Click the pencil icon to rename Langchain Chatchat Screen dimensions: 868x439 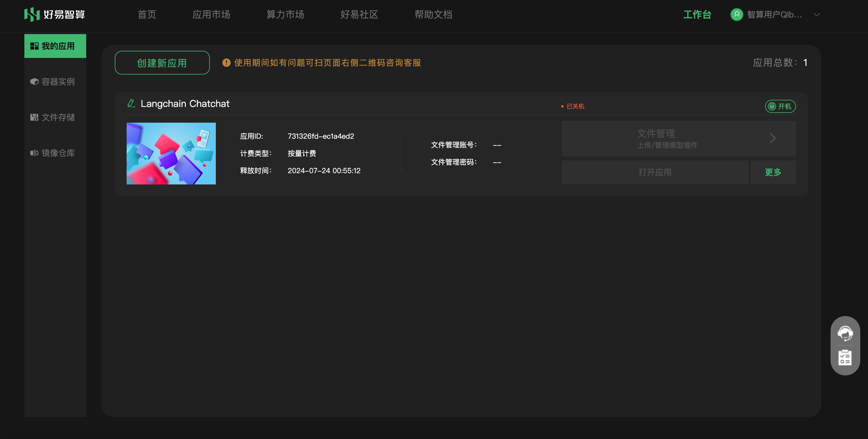pyautogui.click(x=131, y=103)
